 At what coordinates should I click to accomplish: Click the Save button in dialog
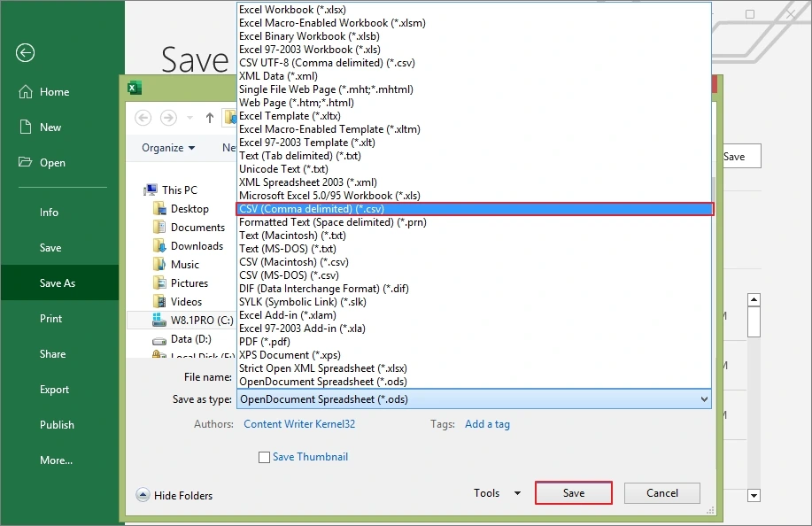click(573, 493)
